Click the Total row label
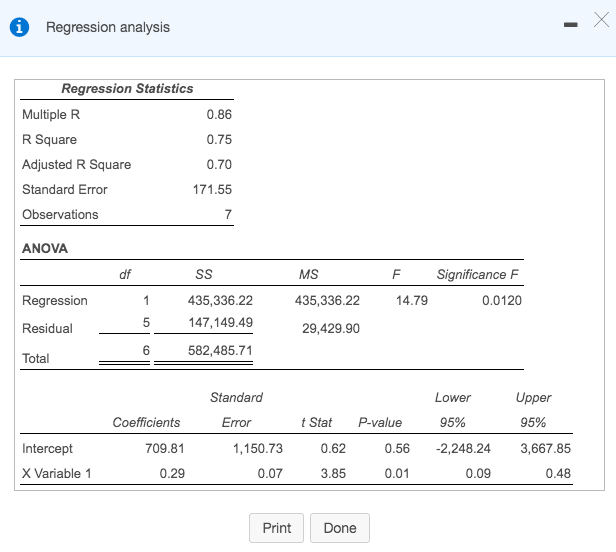Viewport: 616px width, 552px height. [x=36, y=358]
